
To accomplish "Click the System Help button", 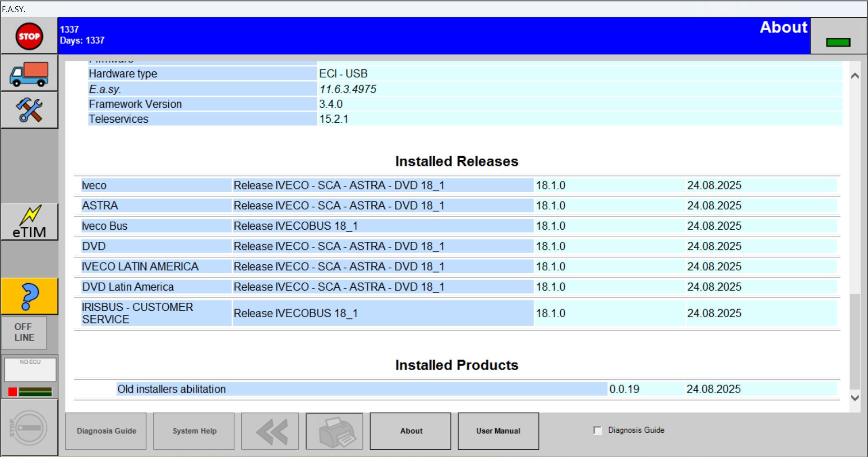I will 194,431.
